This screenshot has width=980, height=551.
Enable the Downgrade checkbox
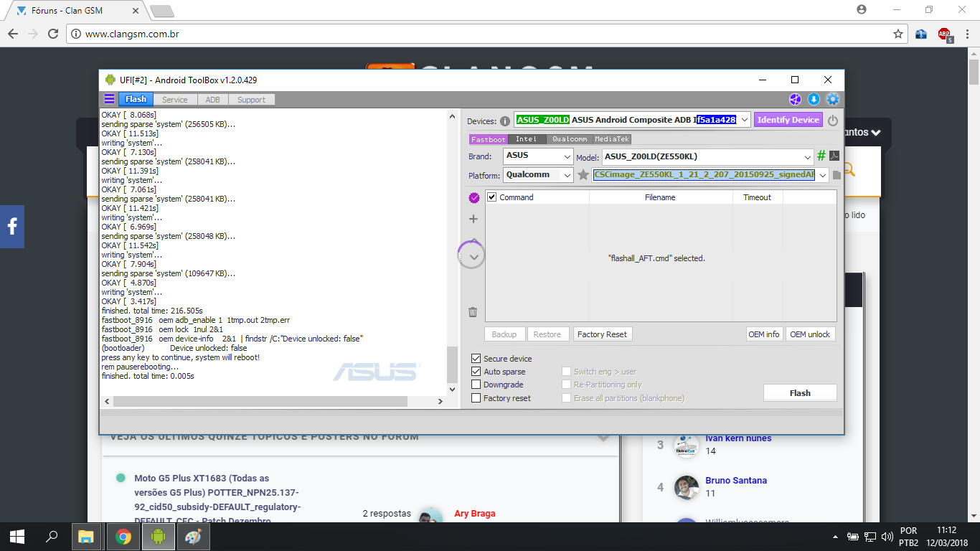tap(476, 385)
